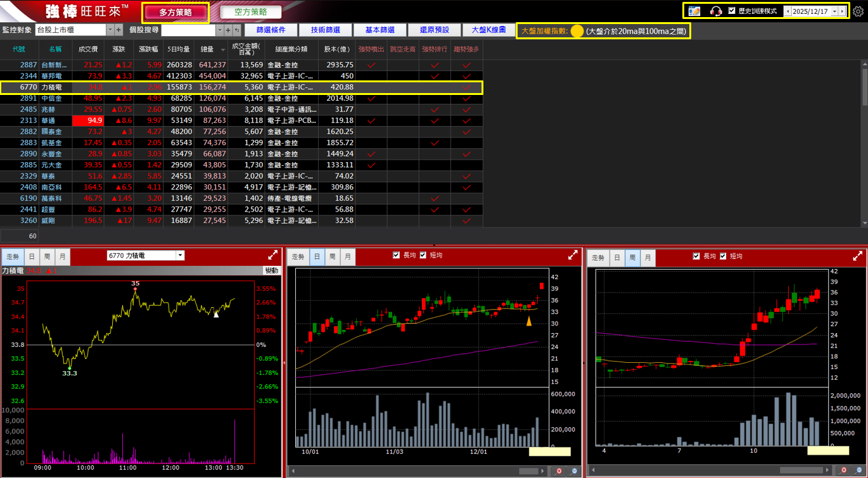Viewport: 868px width, 478px height.
Task: Open the 6770 力積電 stock selector dropdown
Action: [x=180, y=256]
